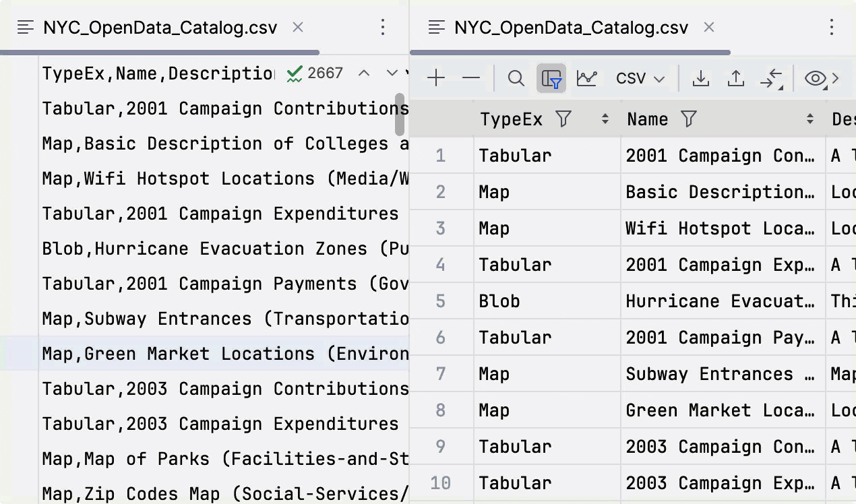Jump to previous highlighted problem arrow
Screen dimensions: 856x504
pyautogui.click(x=364, y=73)
